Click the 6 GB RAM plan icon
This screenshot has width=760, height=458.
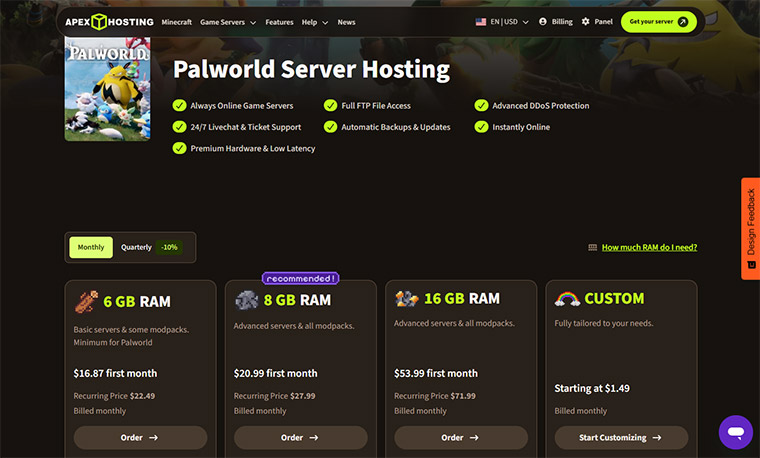pyautogui.click(x=86, y=301)
